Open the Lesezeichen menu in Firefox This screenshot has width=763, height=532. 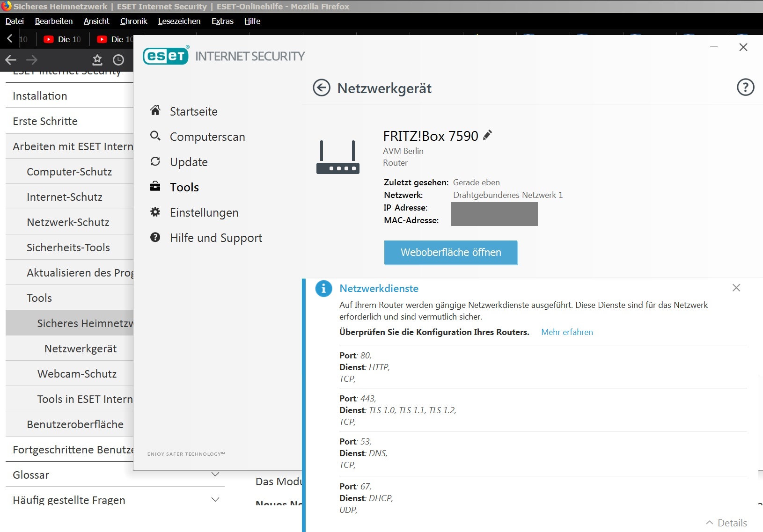[x=179, y=21]
